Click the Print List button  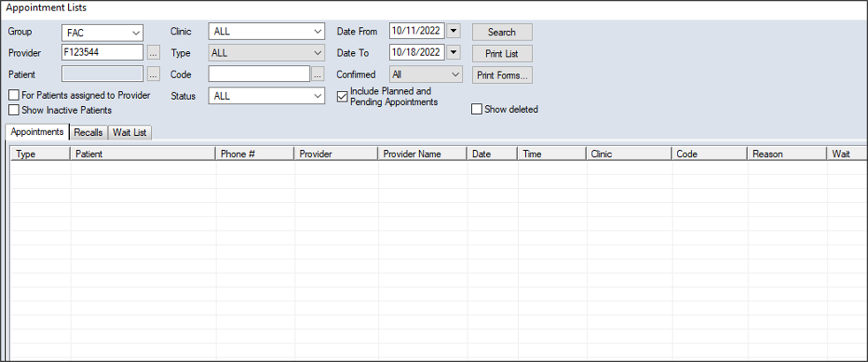502,54
